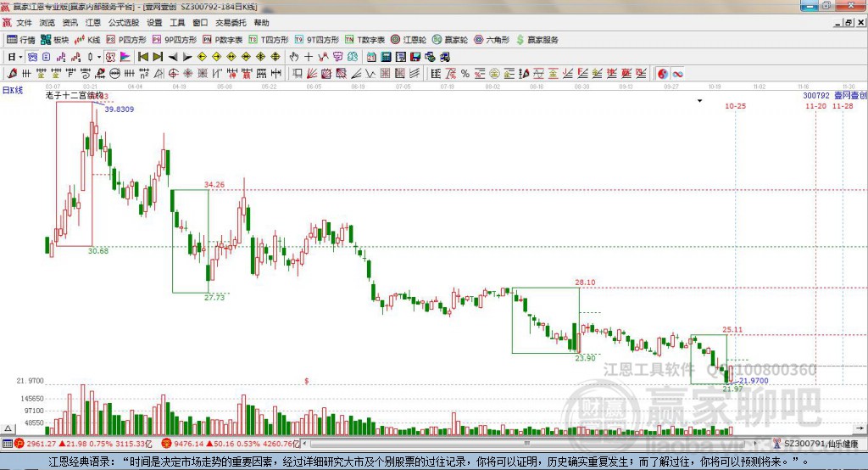Open the T数字表 tool

364,40
